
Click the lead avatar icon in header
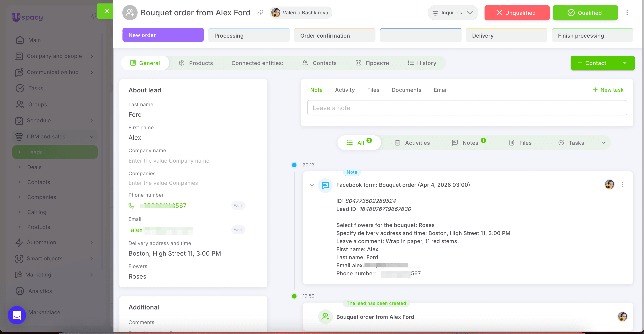(130, 12)
